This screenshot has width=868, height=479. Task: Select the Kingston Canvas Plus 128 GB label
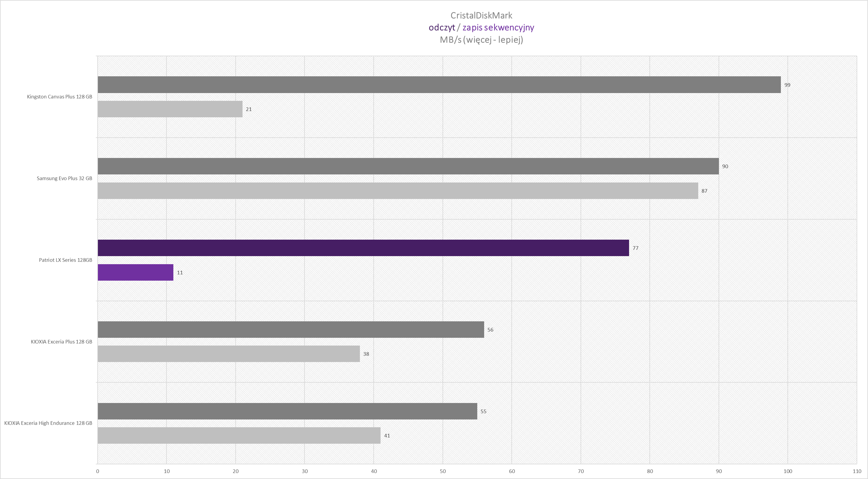pos(59,97)
